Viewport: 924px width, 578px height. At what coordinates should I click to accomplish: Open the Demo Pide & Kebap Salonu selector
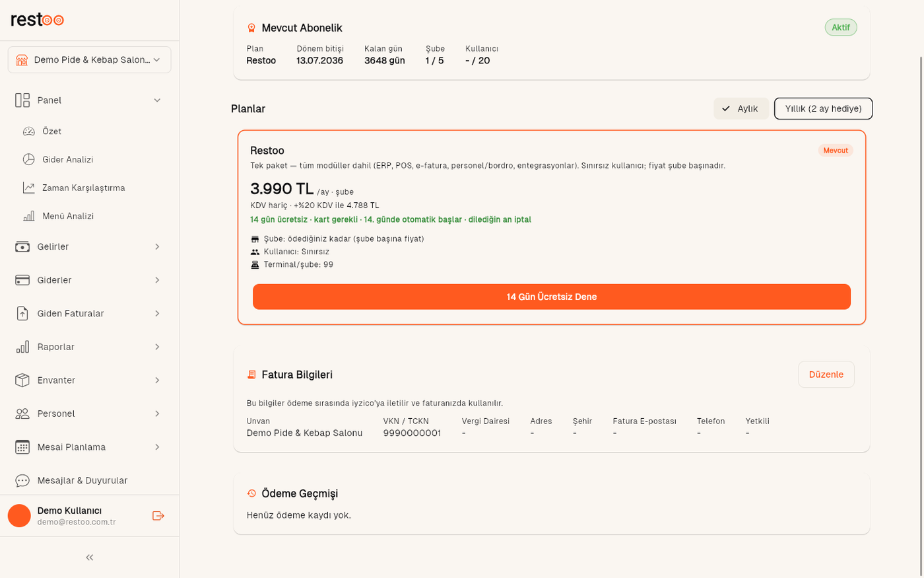(89, 59)
